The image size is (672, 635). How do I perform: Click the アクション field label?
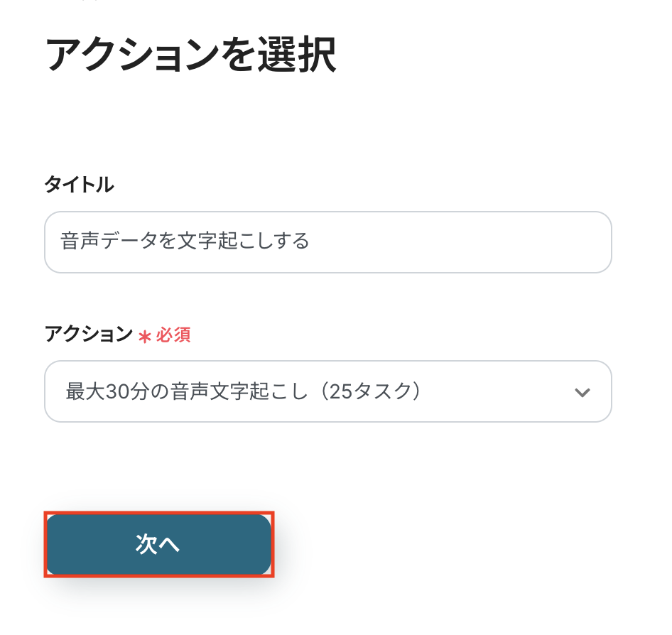pyautogui.click(x=88, y=334)
